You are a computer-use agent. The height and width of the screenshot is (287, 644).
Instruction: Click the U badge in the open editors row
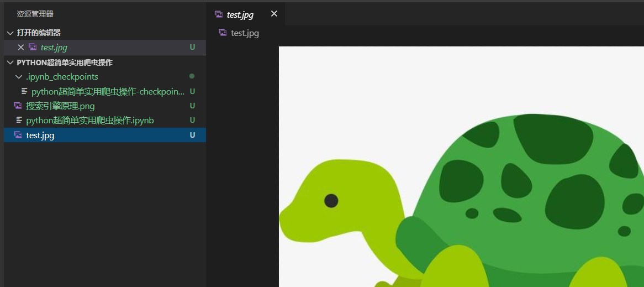192,48
